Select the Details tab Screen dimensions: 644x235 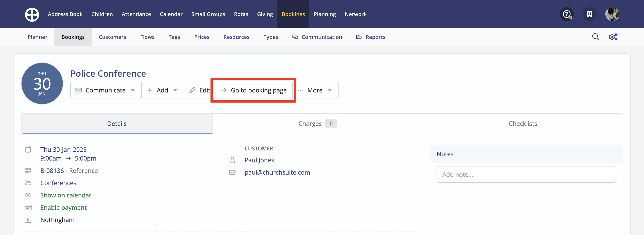pos(117,124)
